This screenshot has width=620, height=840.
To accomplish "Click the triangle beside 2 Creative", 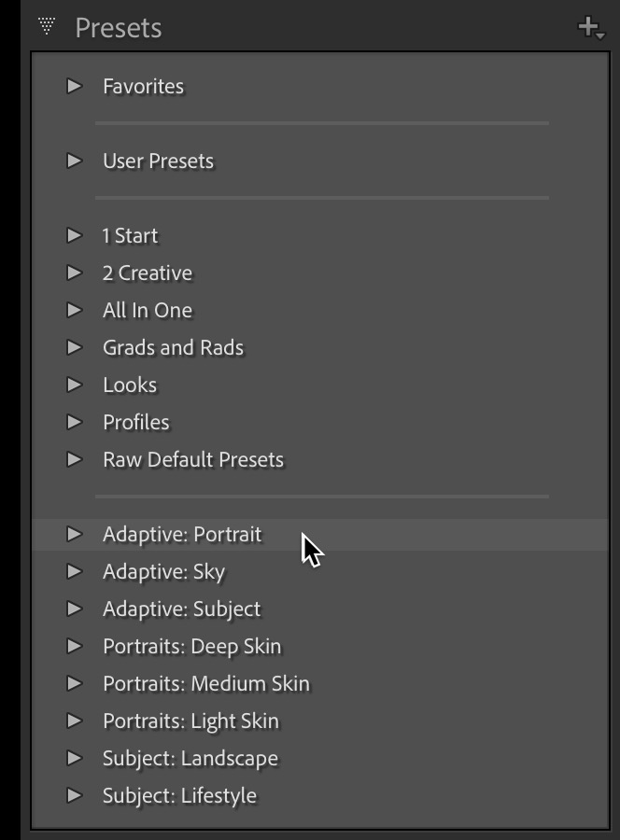I will tap(75, 273).
